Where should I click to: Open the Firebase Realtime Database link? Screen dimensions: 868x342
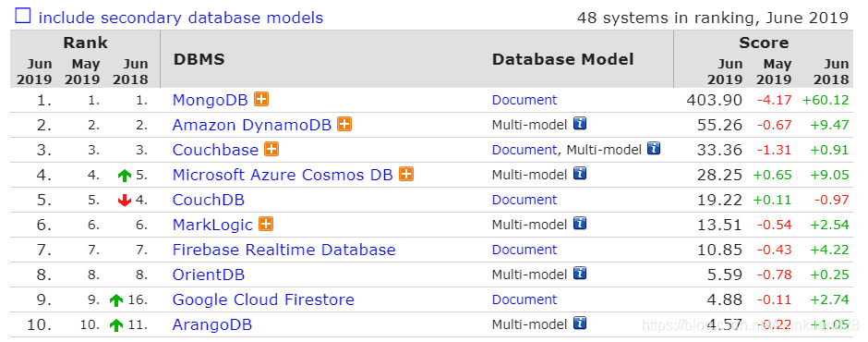[284, 250]
